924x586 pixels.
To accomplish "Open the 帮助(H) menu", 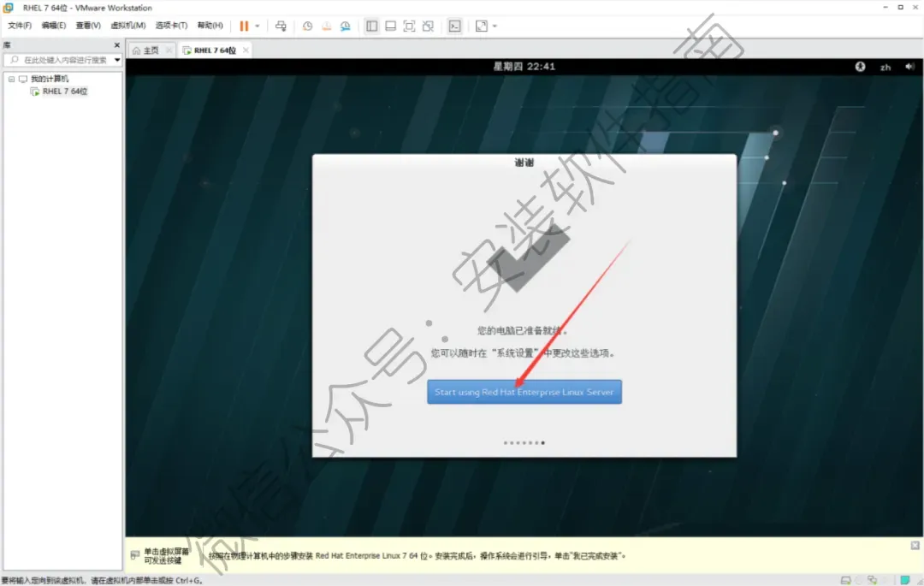I will tap(210, 26).
